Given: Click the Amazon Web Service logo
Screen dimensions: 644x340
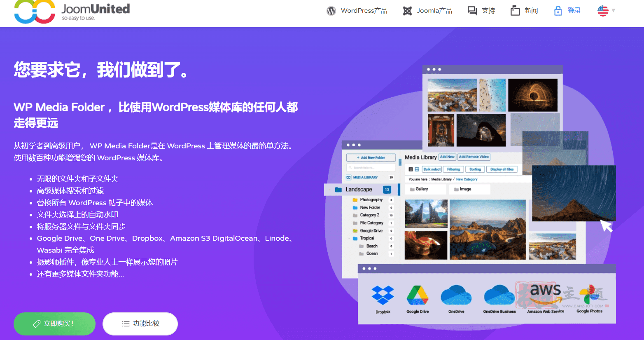Looking at the screenshot, I should tap(545, 295).
